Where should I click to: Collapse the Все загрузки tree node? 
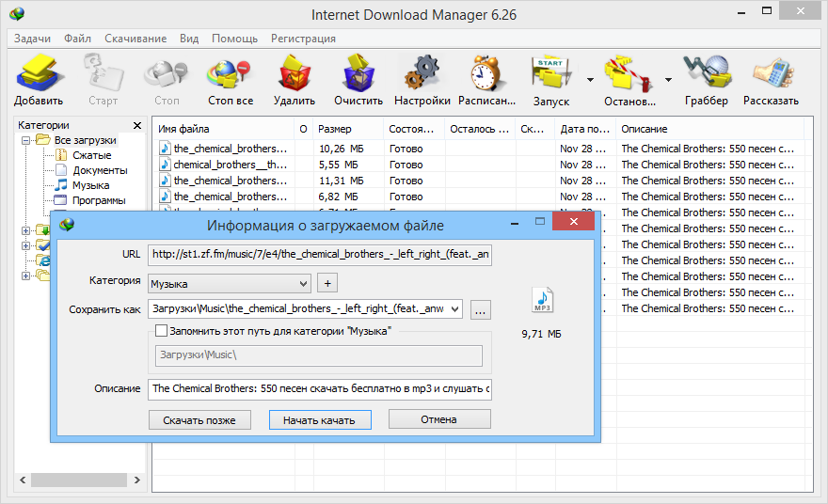(25, 140)
